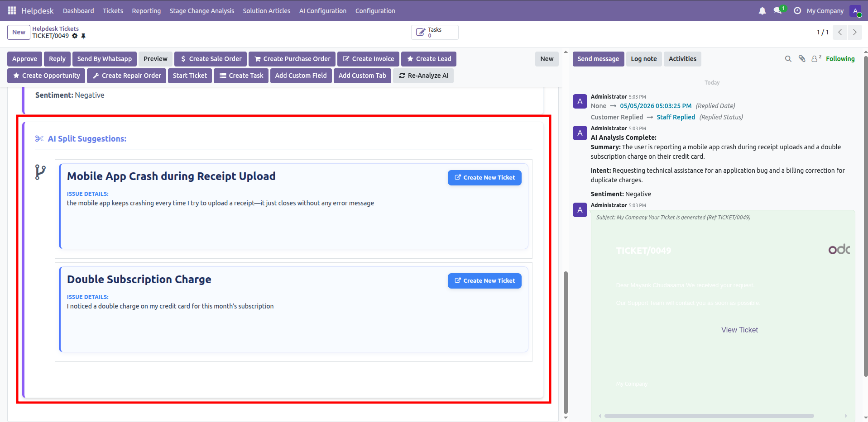Image resolution: width=868 pixels, height=422 pixels.
Task: Click the Staff Replied status value
Action: [x=676, y=117]
